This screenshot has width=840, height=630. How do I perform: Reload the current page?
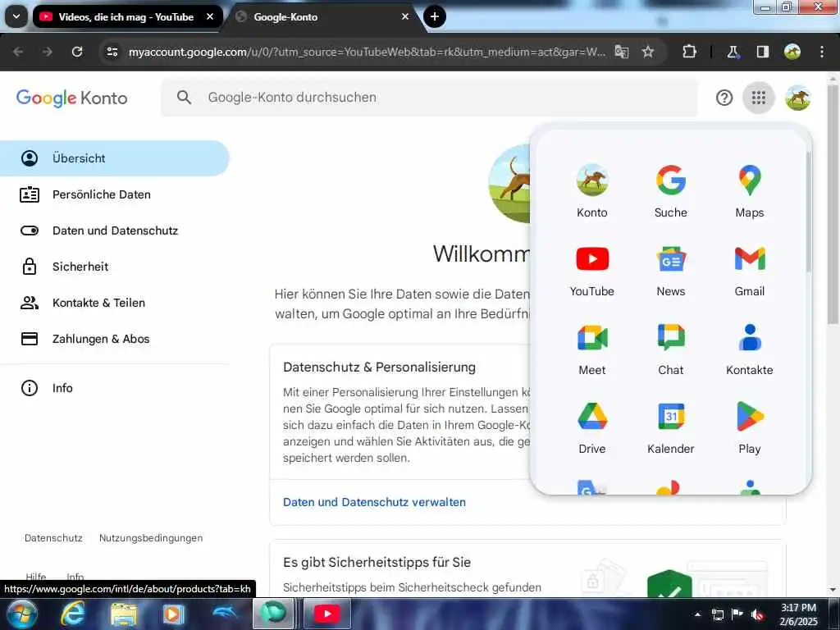pos(77,52)
